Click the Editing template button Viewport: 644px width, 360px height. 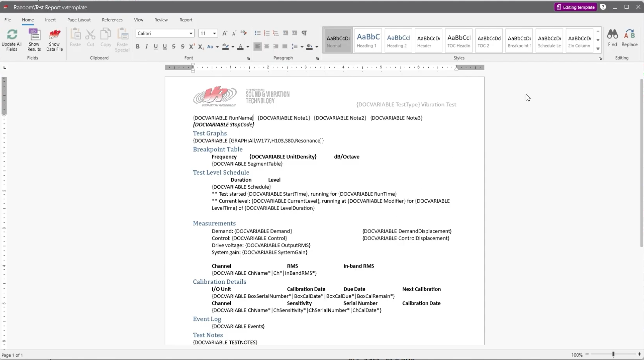[575, 7]
